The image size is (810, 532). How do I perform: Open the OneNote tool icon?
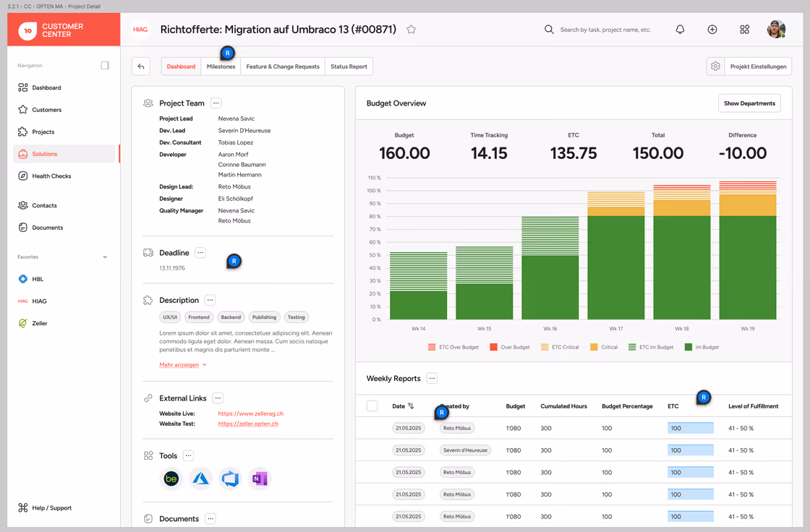pyautogui.click(x=260, y=479)
